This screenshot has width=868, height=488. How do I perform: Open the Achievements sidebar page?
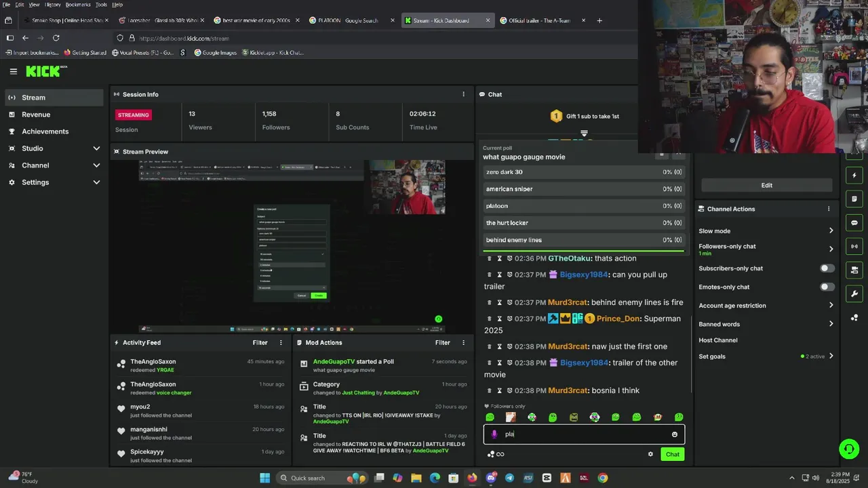tap(54, 131)
